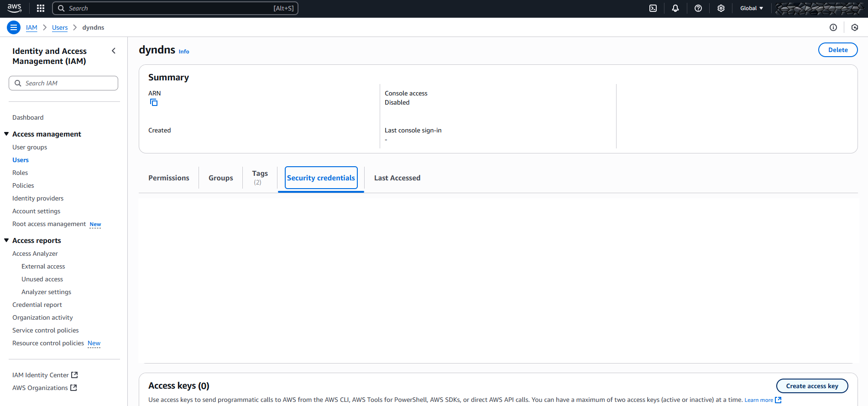Open Dashboard in the side navigation
This screenshot has width=868, height=406.
pyautogui.click(x=28, y=117)
